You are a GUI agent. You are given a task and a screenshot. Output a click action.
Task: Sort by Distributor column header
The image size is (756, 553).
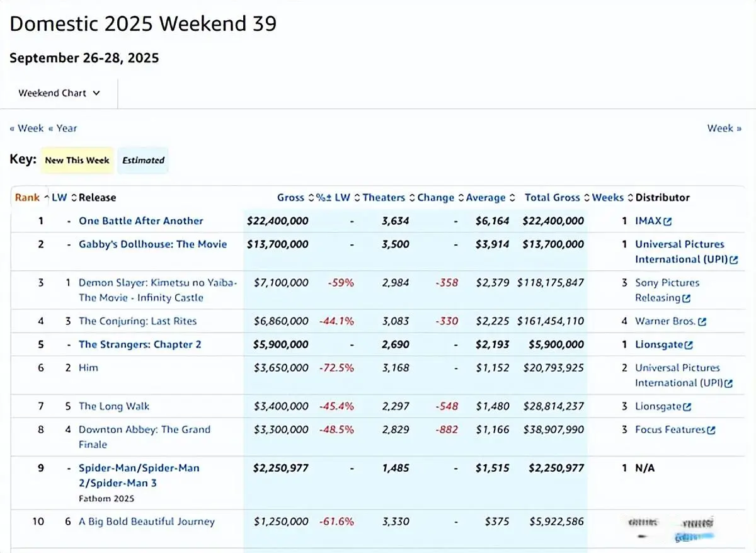tap(662, 198)
